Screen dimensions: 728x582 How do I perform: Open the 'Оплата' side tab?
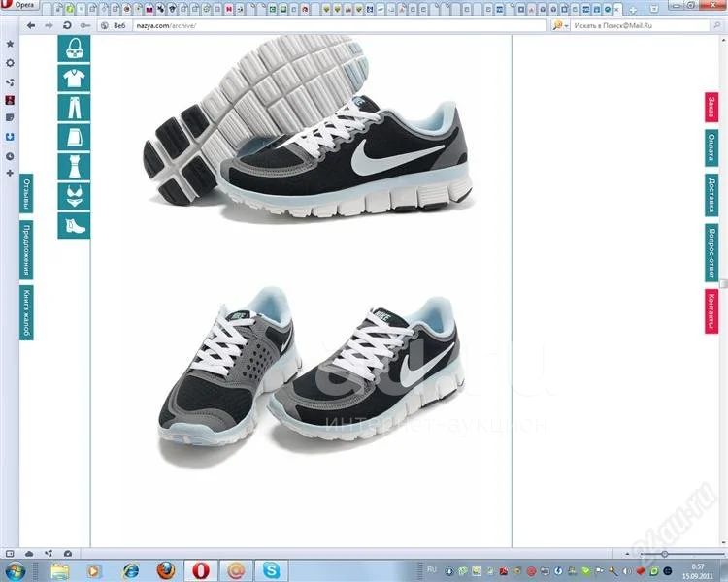pyautogui.click(x=711, y=147)
